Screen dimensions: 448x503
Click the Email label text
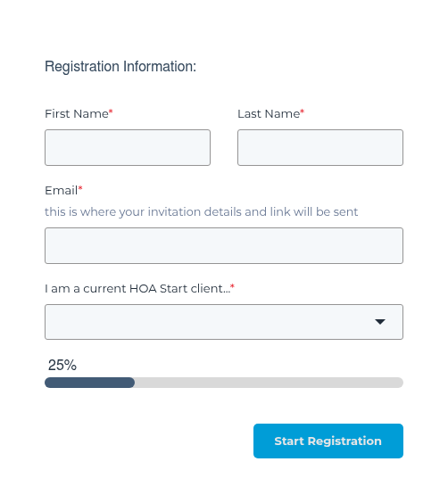pyautogui.click(x=61, y=191)
